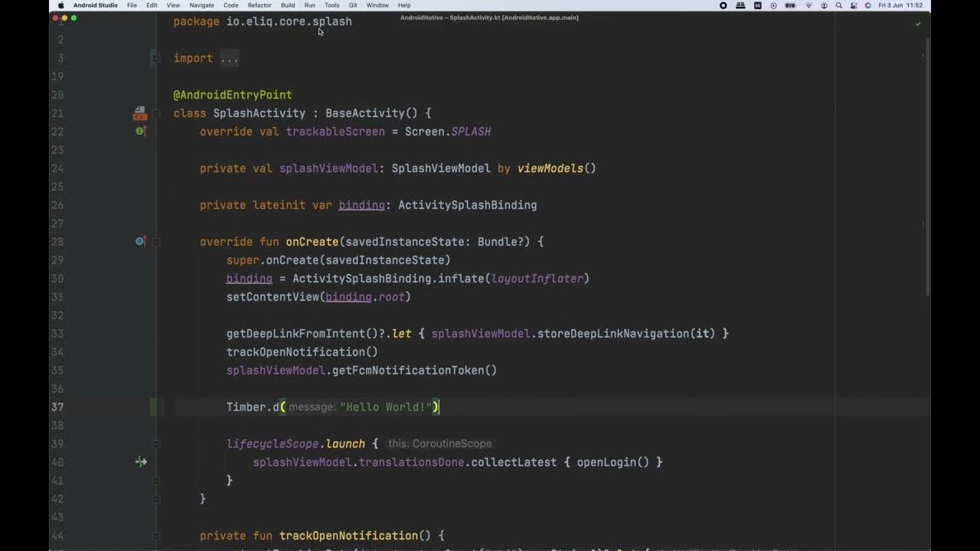980x551 pixels.
Task: Click the @AndroidEntryPoint annotation
Action: 233,95
